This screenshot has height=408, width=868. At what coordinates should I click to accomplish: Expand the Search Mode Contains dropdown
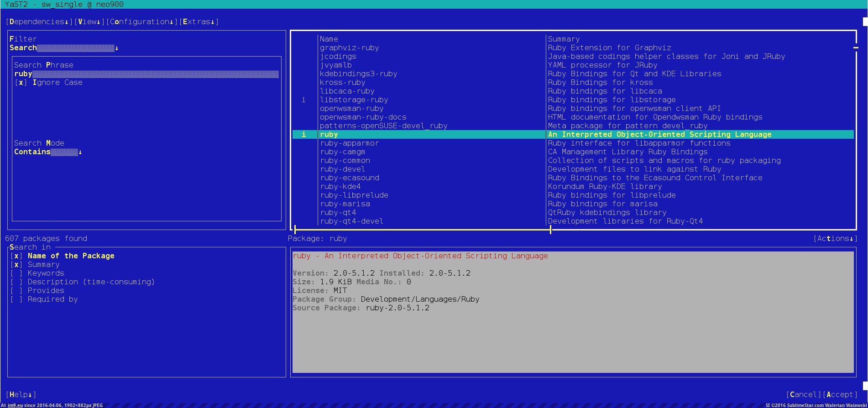[48, 152]
